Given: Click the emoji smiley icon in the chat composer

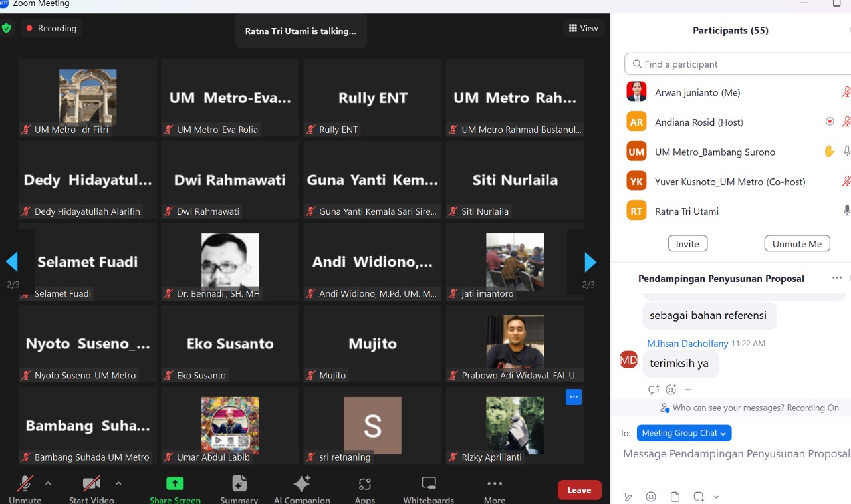Looking at the screenshot, I should point(651,497).
